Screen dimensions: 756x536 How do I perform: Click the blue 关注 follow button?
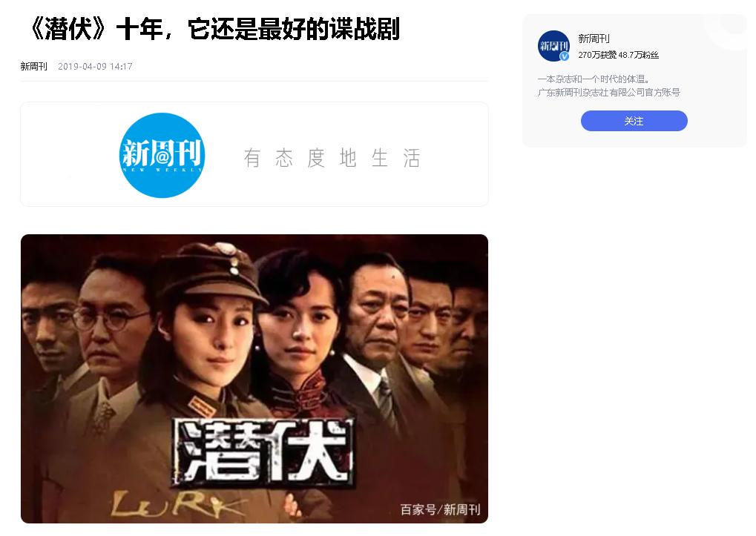pos(634,121)
